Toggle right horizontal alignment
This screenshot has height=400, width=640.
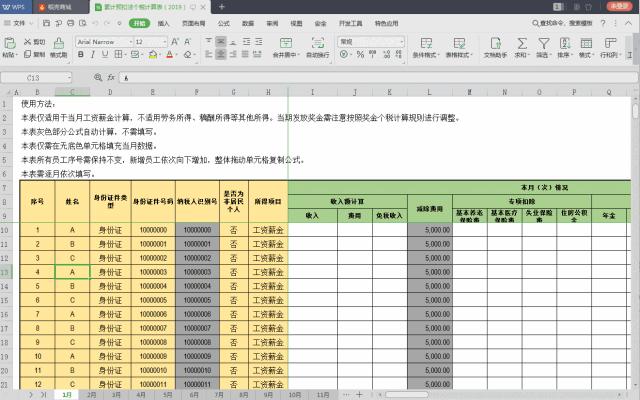click(233, 54)
